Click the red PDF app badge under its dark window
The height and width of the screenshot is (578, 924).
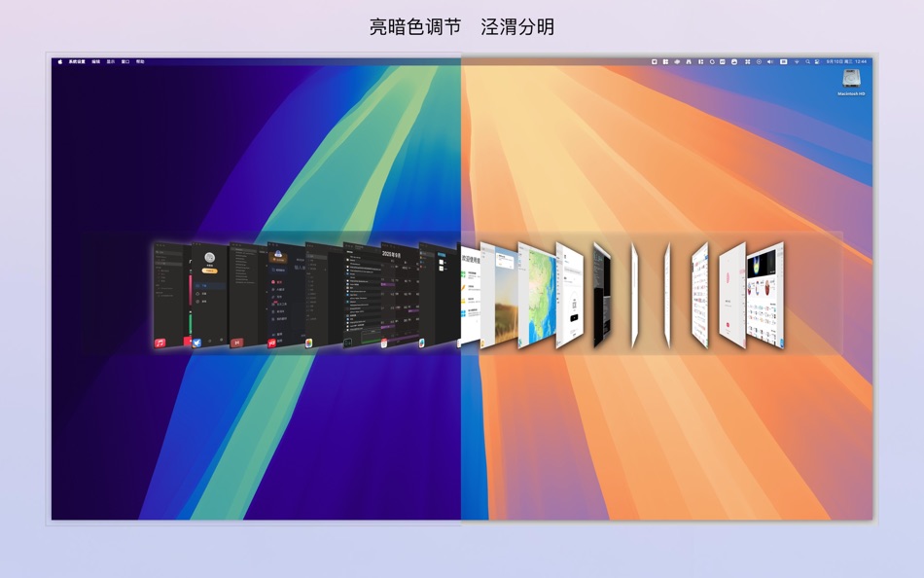click(270, 343)
